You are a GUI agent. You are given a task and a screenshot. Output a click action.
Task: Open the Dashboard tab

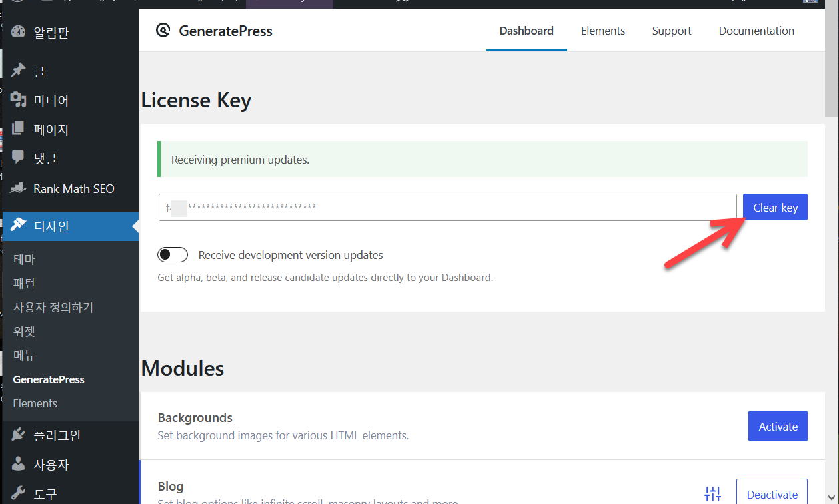click(x=526, y=31)
